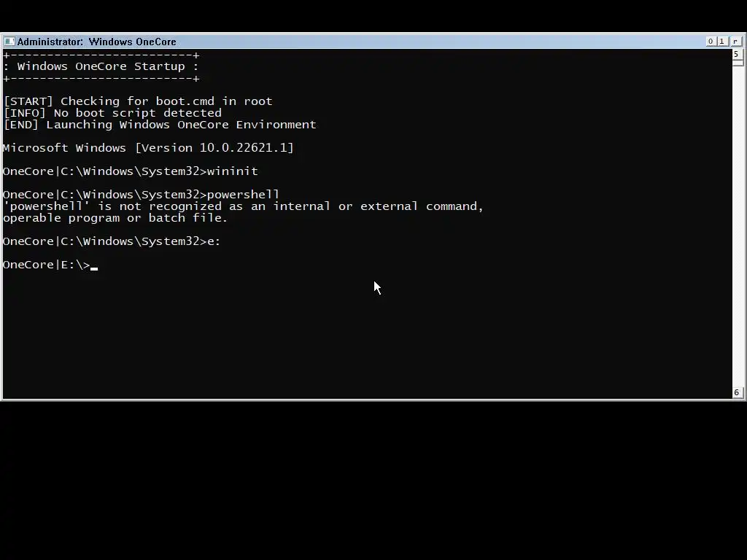Click the console icon in title bar
Screen dimensions: 747x560
pos(9,42)
